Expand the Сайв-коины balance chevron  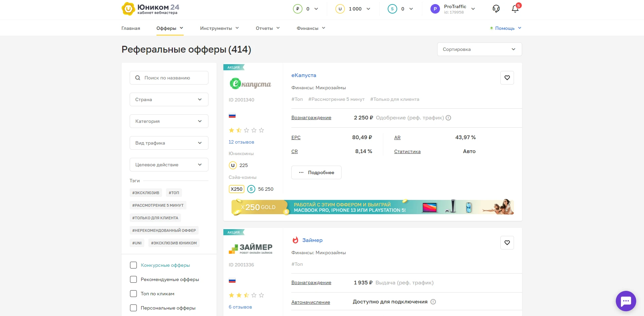[411, 9]
